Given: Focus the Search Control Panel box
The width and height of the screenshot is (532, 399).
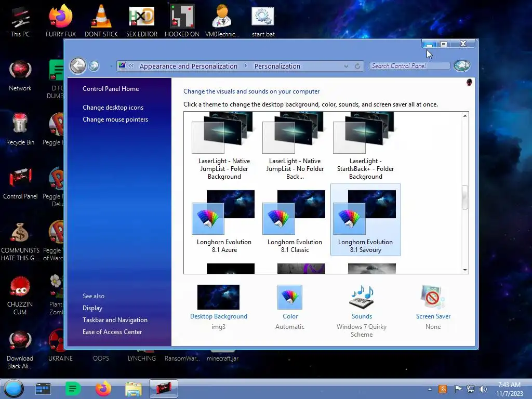Looking at the screenshot, I should click(x=409, y=66).
